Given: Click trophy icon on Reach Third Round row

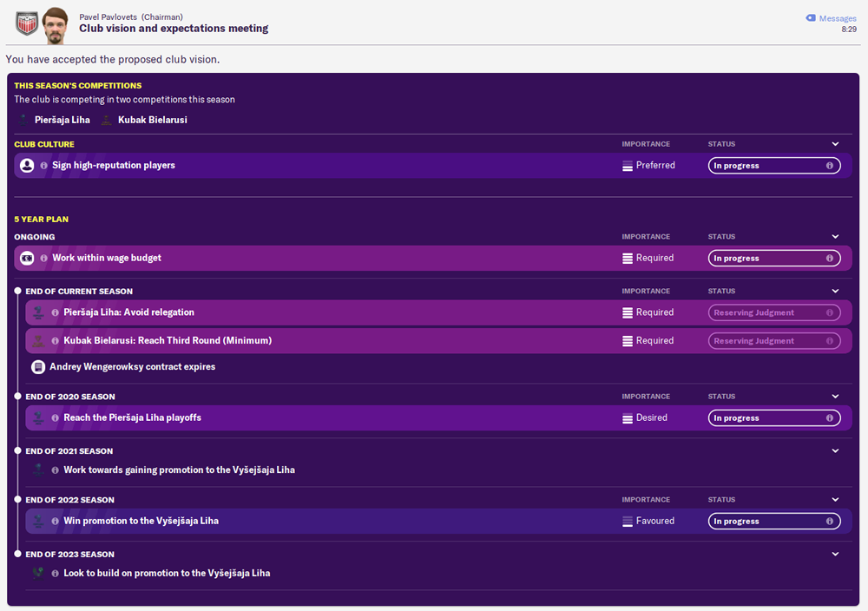Looking at the screenshot, I should [x=38, y=341].
